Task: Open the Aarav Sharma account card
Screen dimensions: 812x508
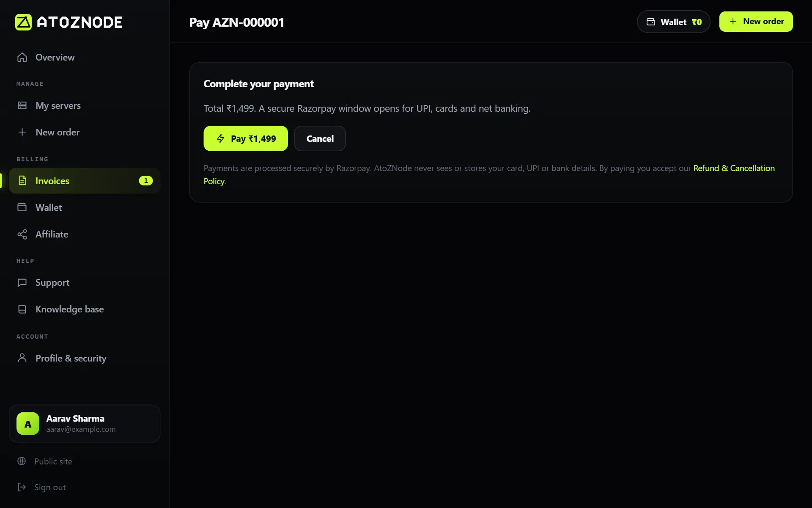Action: pos(85,424)
